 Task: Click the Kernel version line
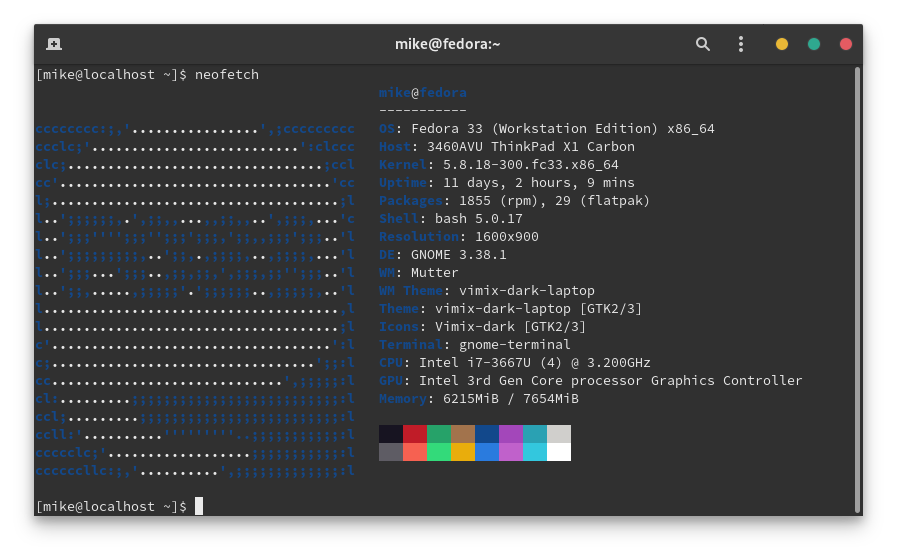498,165
